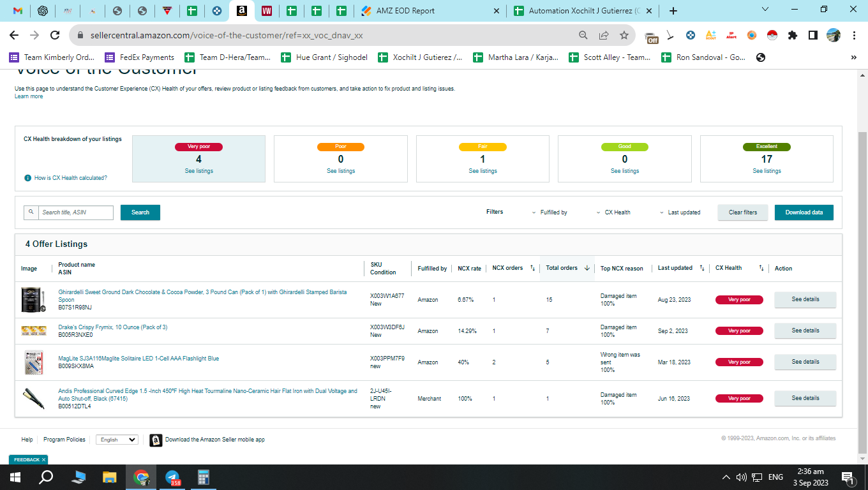Sort by Last updated column
This screenshot has width=868, height=490.
[702, 268]
